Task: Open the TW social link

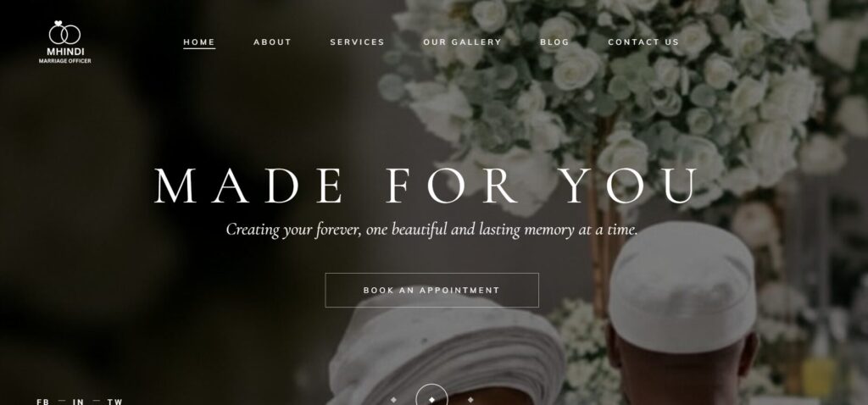Action: [114, 402]
